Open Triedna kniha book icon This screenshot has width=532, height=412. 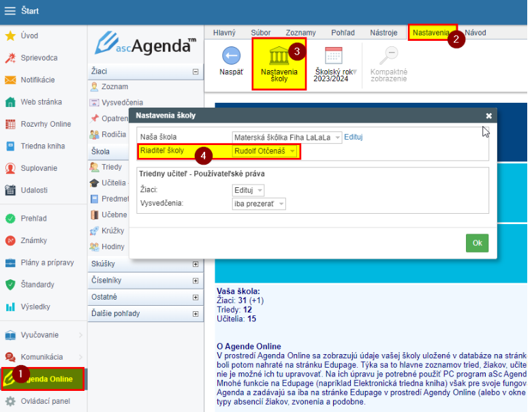coord(10,146)
